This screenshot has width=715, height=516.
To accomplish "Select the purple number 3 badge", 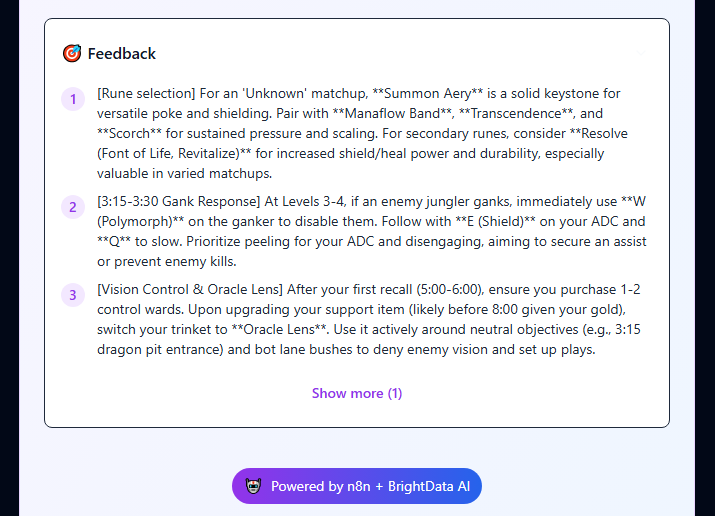I will tap(73, 295).
